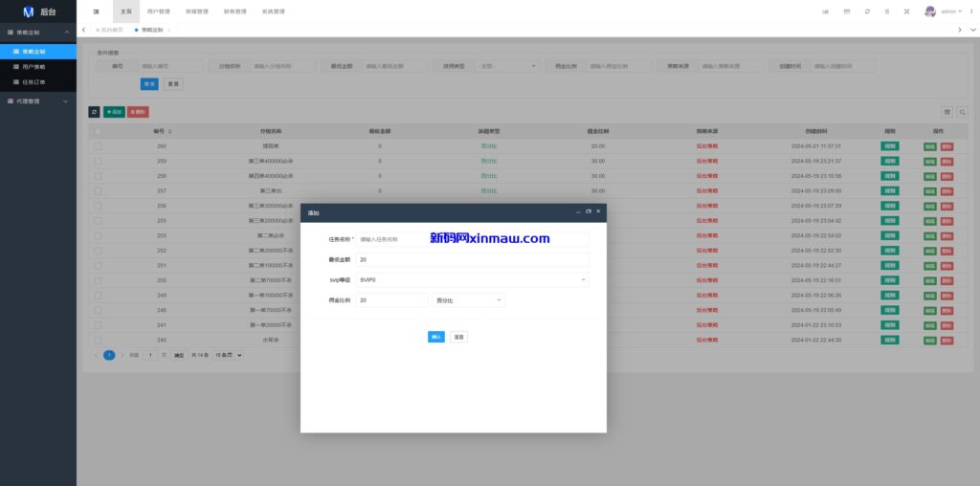
Task: Click the blue 确认 button in dialog
Action: (436, 337)
